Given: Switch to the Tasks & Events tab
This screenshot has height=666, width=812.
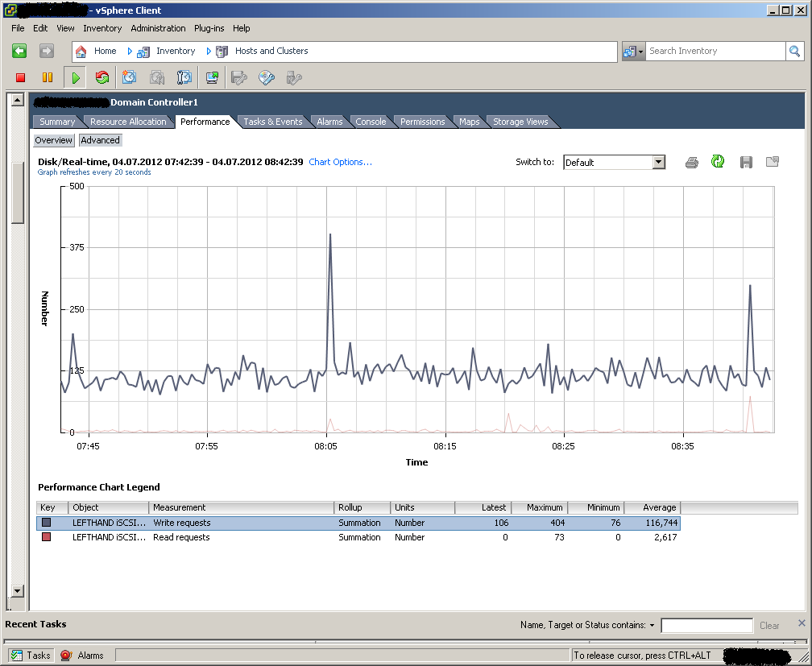Looking at the screenshot, I should [x=273, y=122].
